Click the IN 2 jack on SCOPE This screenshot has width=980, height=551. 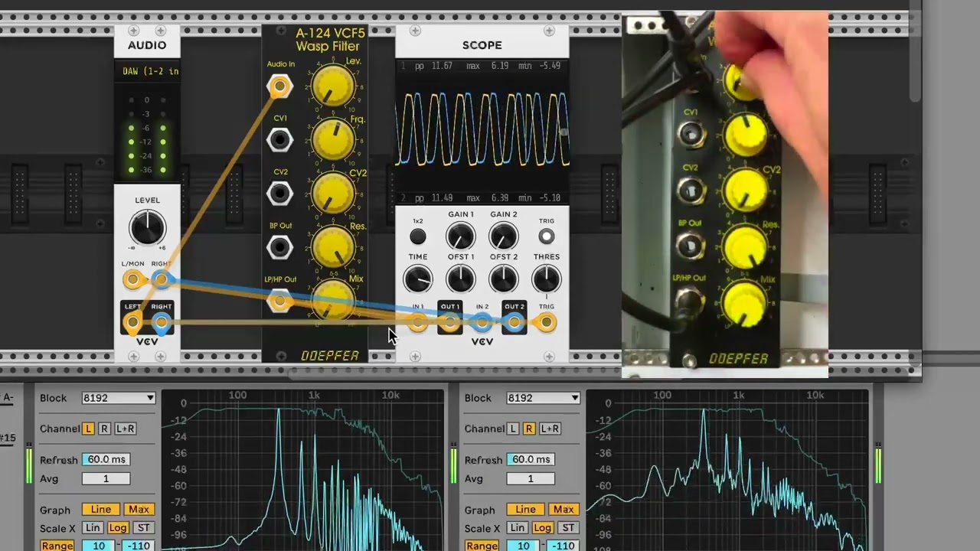[482, 324]
